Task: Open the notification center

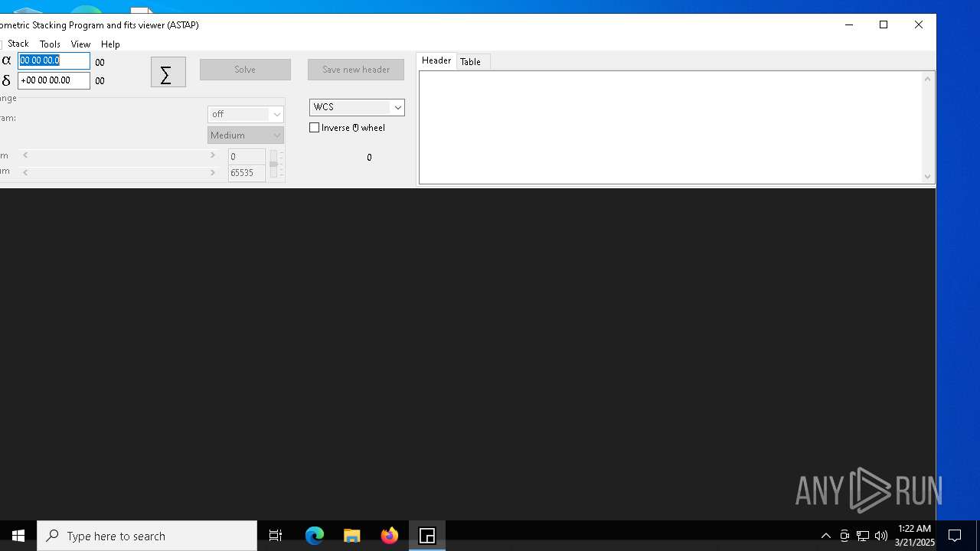Action: tap(955, 536)
